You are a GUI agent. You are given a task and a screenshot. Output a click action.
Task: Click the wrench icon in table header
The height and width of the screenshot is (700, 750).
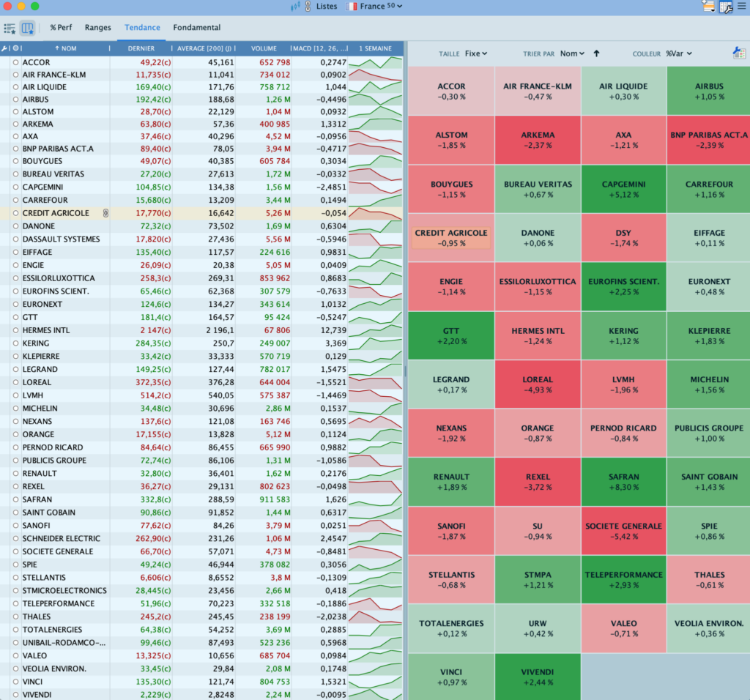pyautogui.click(x=5, y=49)
